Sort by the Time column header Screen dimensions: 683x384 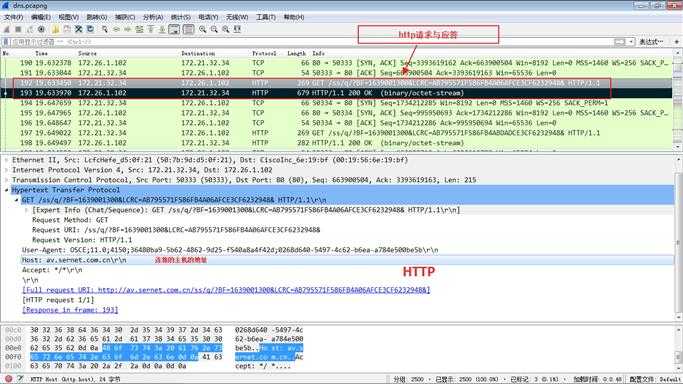point(41,53)
